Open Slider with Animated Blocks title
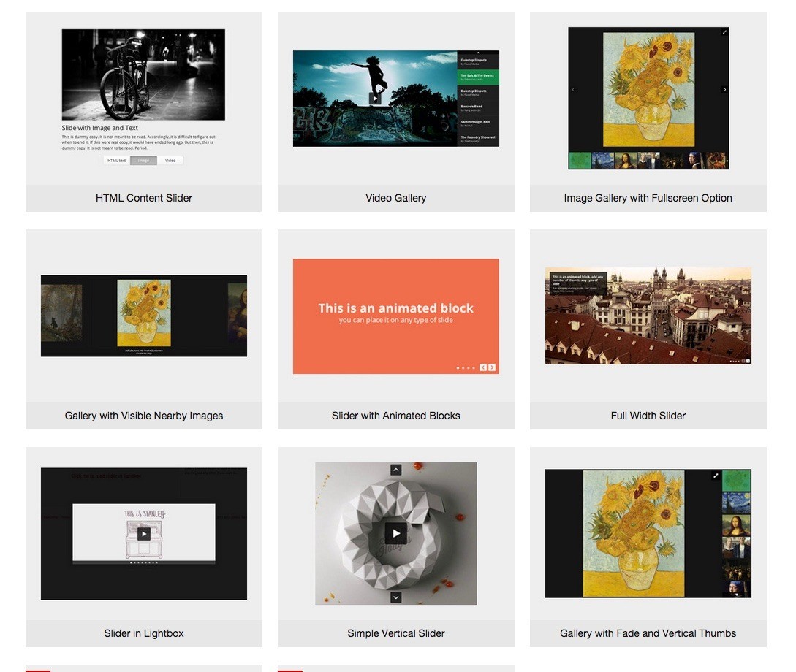 [396, 416]
